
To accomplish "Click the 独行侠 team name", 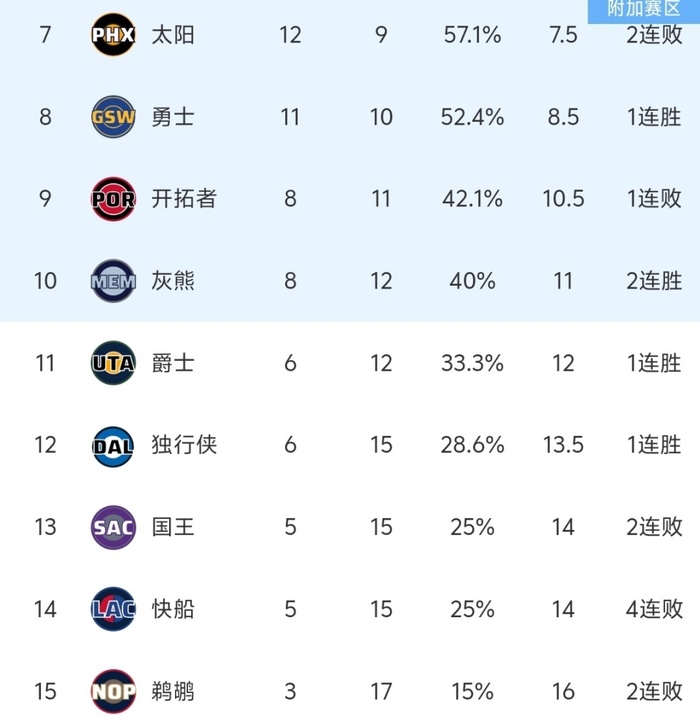I will point(184,445).
